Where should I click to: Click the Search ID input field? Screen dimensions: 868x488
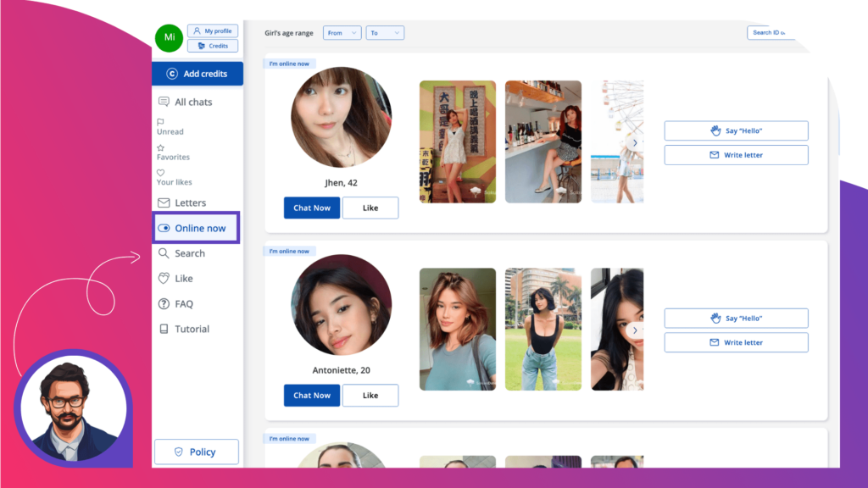point(771,33)
